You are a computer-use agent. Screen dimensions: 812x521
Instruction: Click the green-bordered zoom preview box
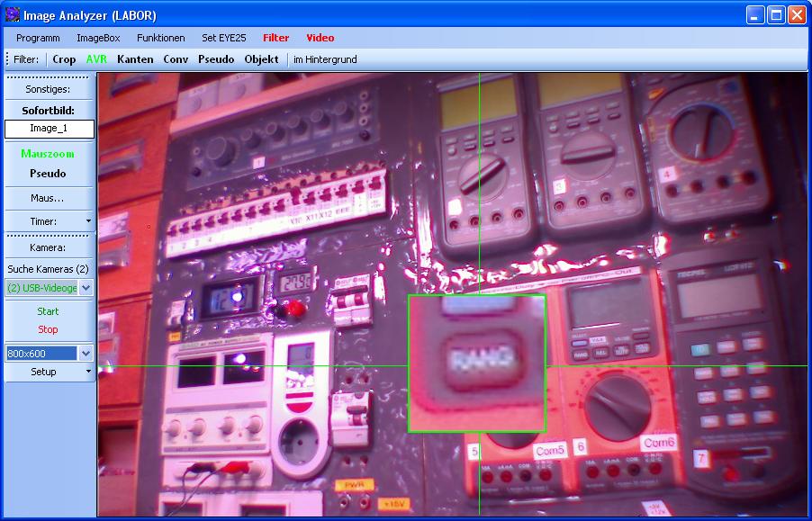pyautogui.click(x=476, y=364)
